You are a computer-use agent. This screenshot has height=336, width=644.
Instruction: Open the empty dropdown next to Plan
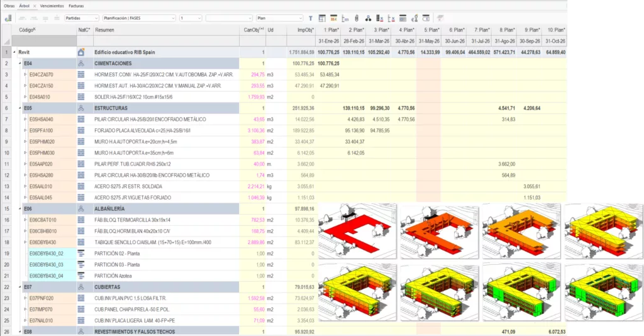229,18
